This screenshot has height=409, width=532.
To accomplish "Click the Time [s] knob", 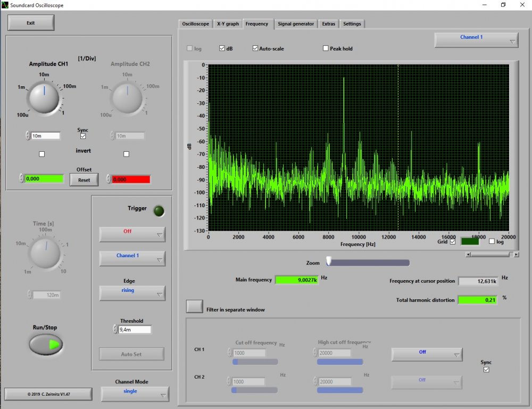I will 45,253.
